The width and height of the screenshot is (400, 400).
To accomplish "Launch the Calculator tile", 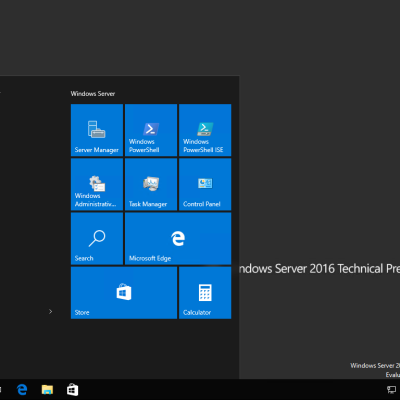I will tap(205, 293).
